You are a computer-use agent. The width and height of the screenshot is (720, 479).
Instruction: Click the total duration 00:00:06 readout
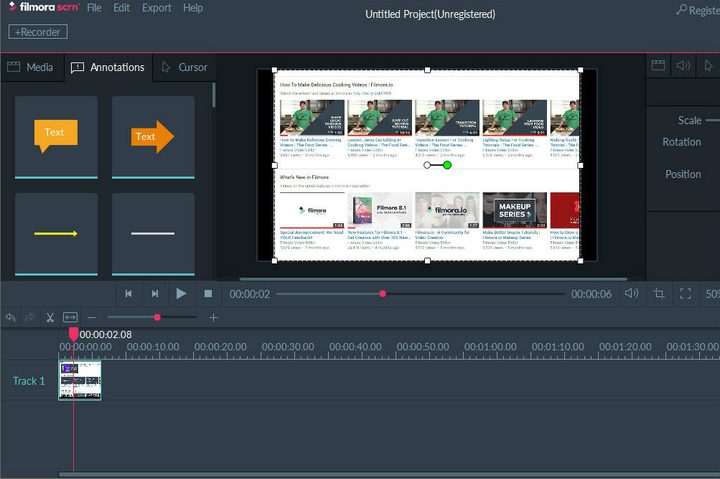pyautogui.click(x=591, y=294)
